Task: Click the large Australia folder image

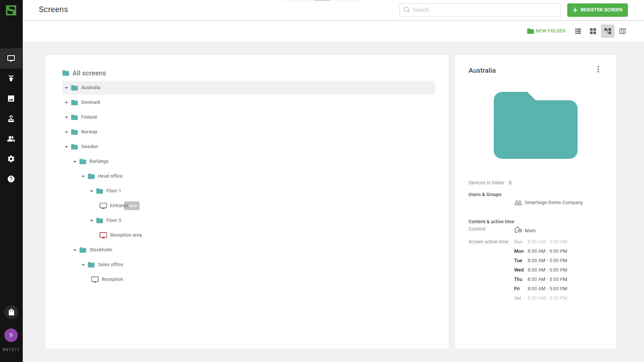Action: (x=535, y=125)
